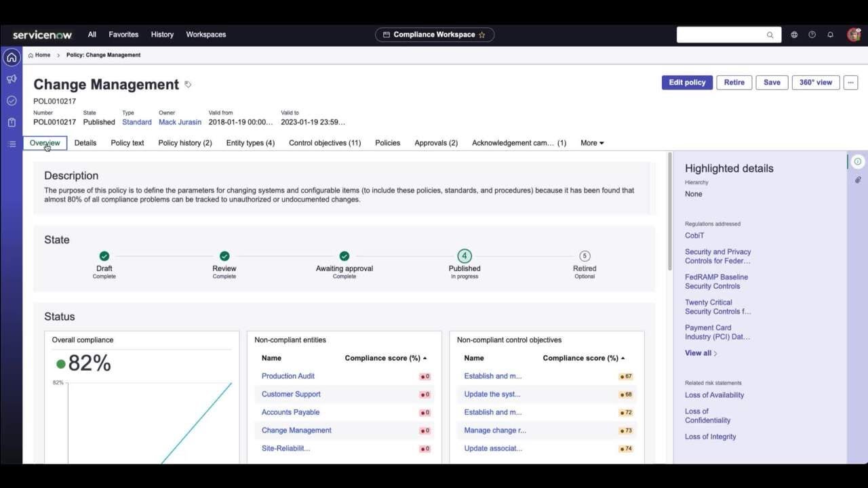Screen dimensions: 868x488
Task: Switch to Approvals (2) tab
Action: point(436,143)
